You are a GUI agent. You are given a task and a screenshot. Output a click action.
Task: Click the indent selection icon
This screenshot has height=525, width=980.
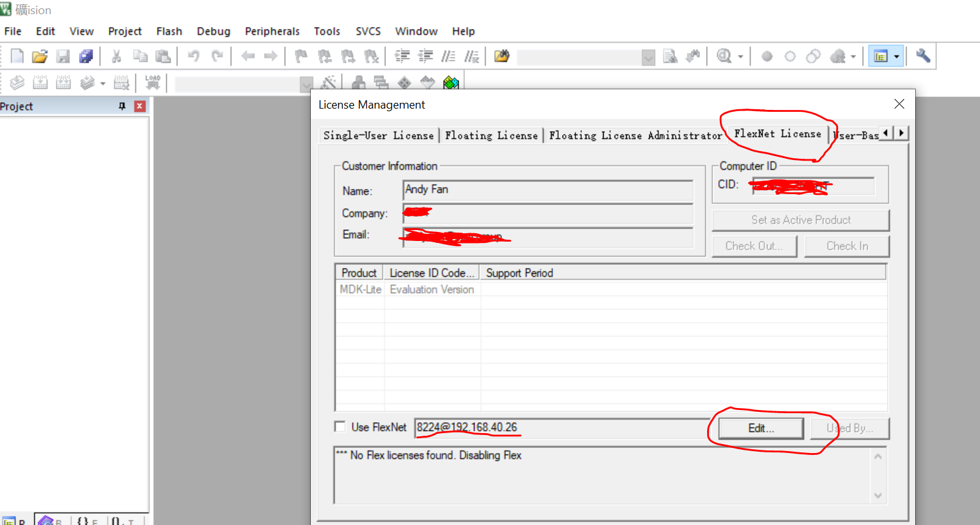tap(402, 57)
